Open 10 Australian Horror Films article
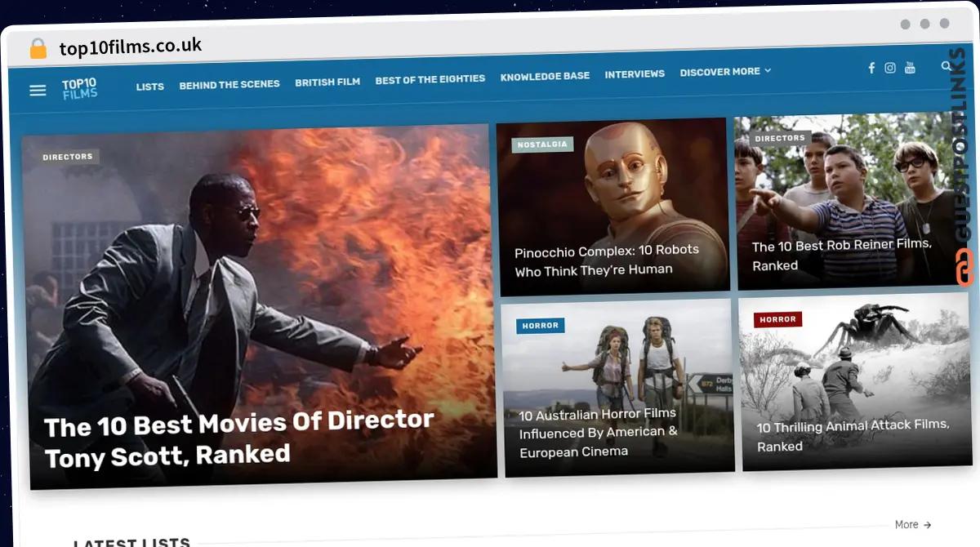The width and height of the screenshot is (980, 547). click(599, 433)
